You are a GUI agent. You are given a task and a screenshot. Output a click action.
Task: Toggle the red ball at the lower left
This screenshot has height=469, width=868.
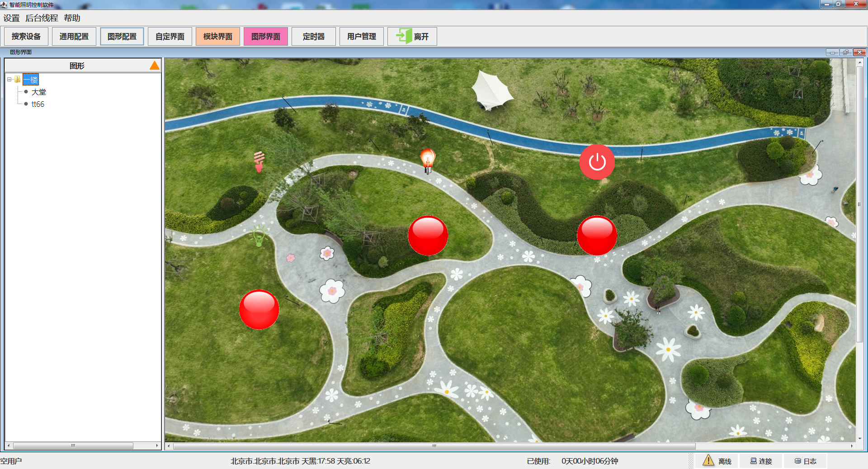259,309
